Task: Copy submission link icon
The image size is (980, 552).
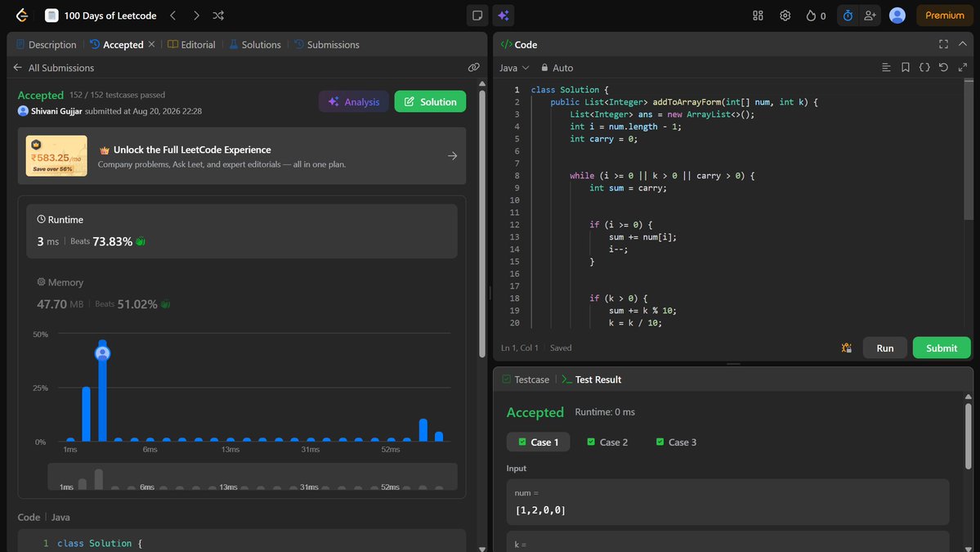Action: point(474,68)
